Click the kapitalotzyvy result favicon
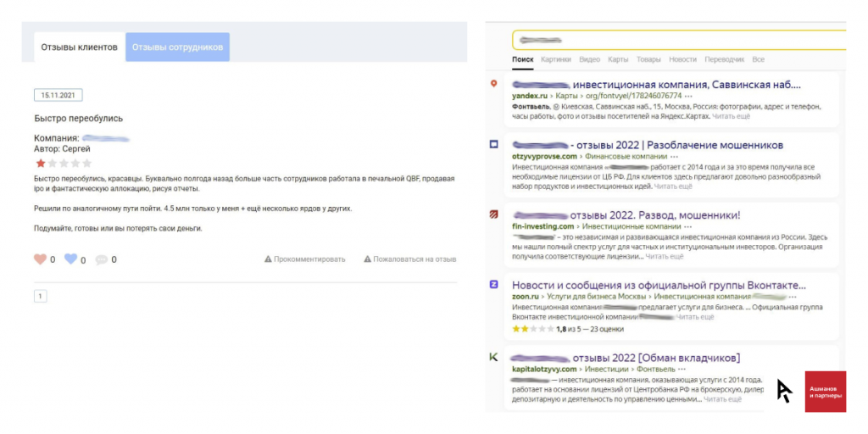The width and height of the screenshot is (868, 434). pyautogui.click(x=494, y=357)
